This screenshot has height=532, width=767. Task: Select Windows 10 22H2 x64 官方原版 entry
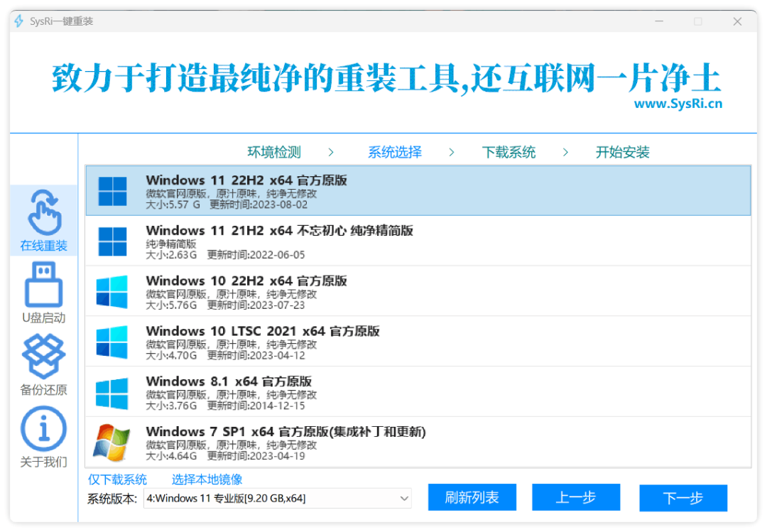(x=418, y=291)
